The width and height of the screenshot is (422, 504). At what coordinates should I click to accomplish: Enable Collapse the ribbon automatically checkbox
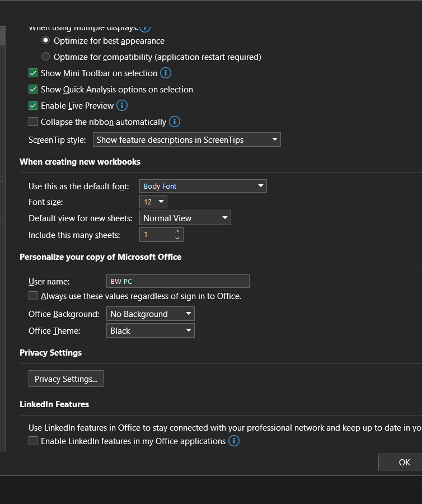(x=33, y=122)
